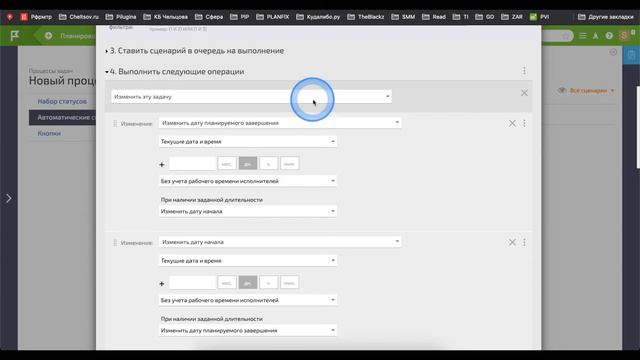Select 'мин.' unit in the planned completion block

click(x=289, y=164)
